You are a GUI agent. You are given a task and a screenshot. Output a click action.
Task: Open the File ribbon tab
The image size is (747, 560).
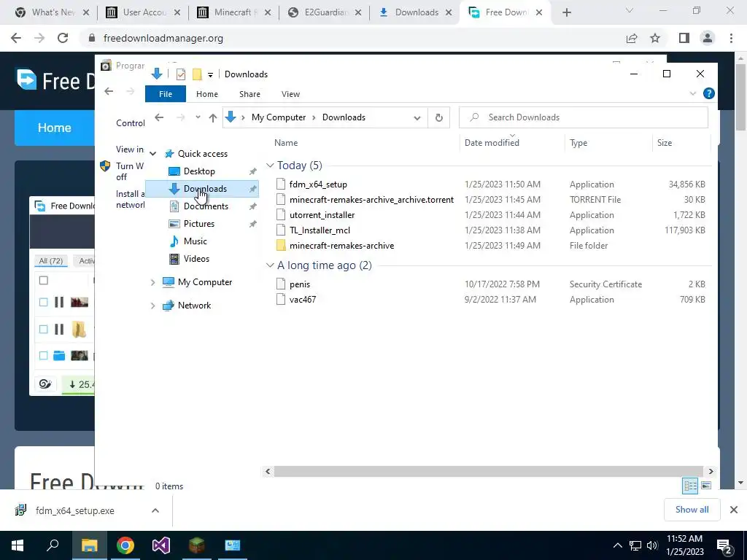click(166, 94)
